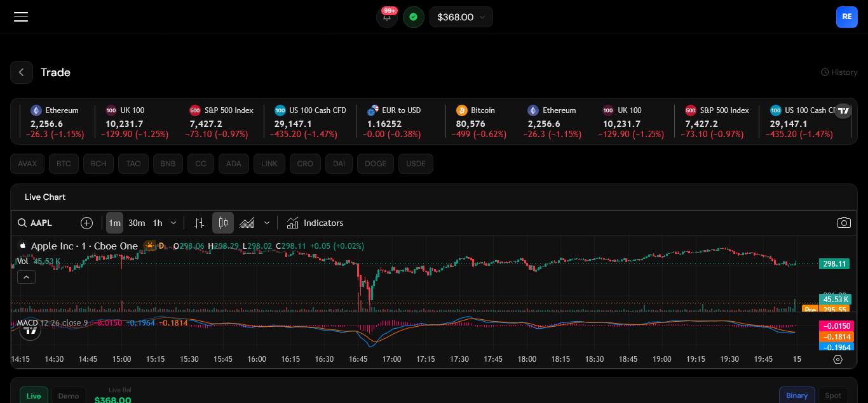The image size is (868, 403).
Task: Expand the time interval dropdown
Action: (x=173, y=223)
